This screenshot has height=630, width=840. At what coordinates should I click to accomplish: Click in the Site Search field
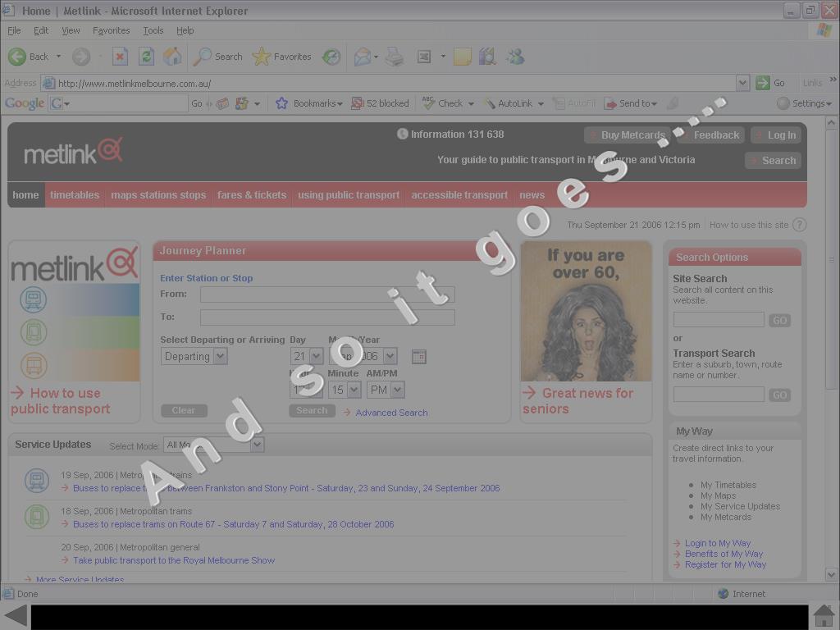(x=719, y=320)
